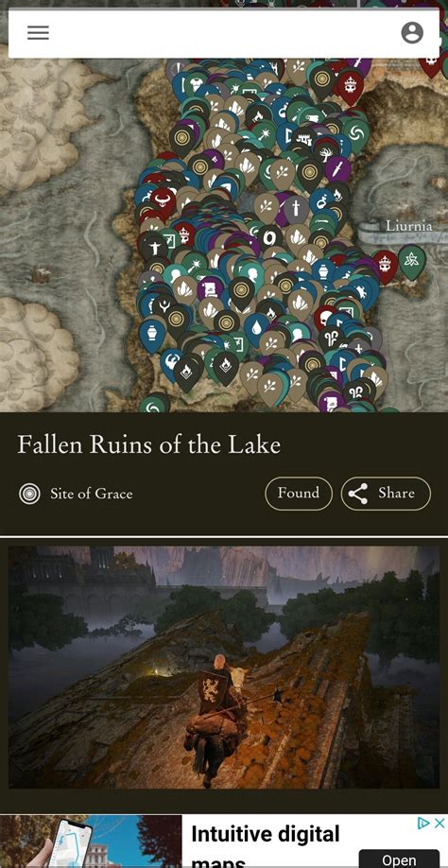Open the Fallen Ruins gameplay screenshot

pyautogui.click(x=224, y=668)
